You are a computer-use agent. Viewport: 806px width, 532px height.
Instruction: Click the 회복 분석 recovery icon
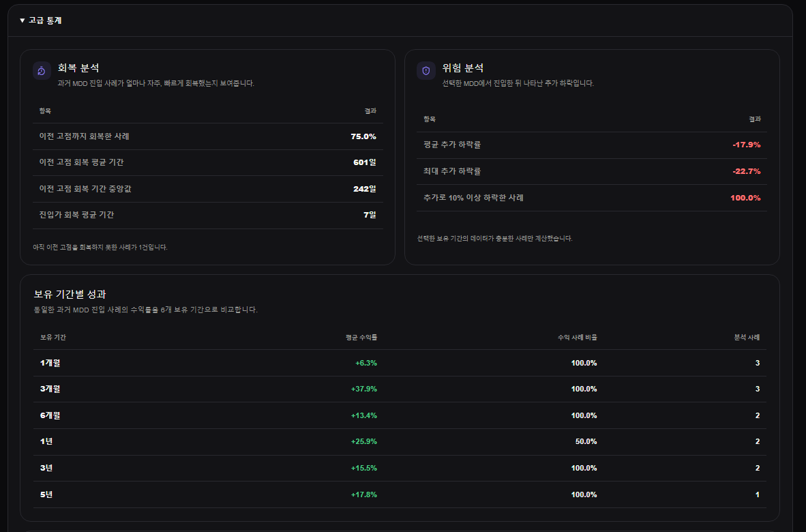(42, 71)
